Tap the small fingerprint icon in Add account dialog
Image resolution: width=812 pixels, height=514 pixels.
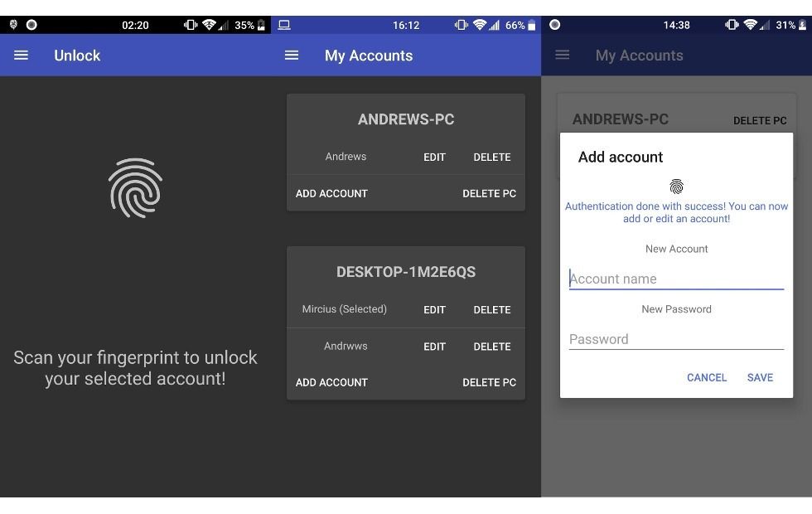[676, 186]
